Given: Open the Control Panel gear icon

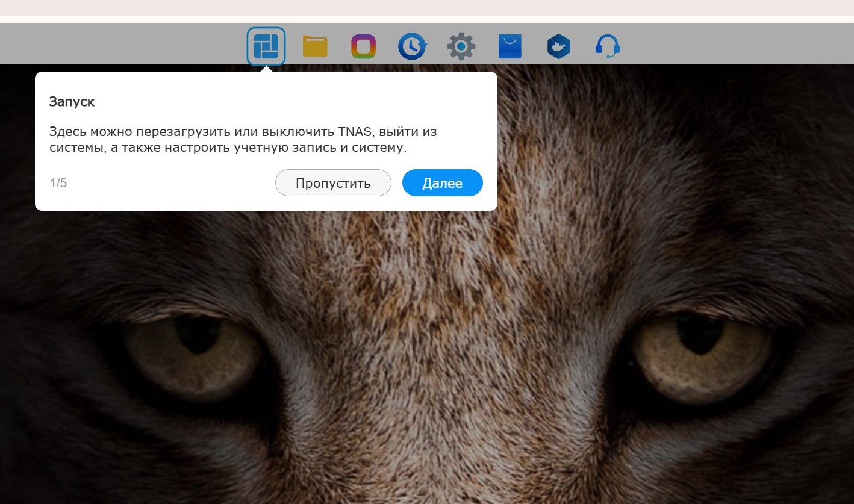Looking at the screenshot, I should tap(461, 46).
